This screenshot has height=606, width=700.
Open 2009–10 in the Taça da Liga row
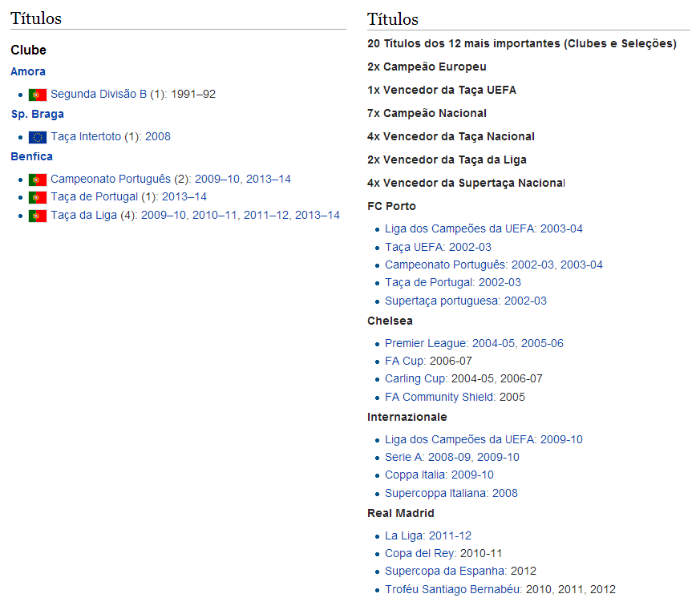(164, 215)
